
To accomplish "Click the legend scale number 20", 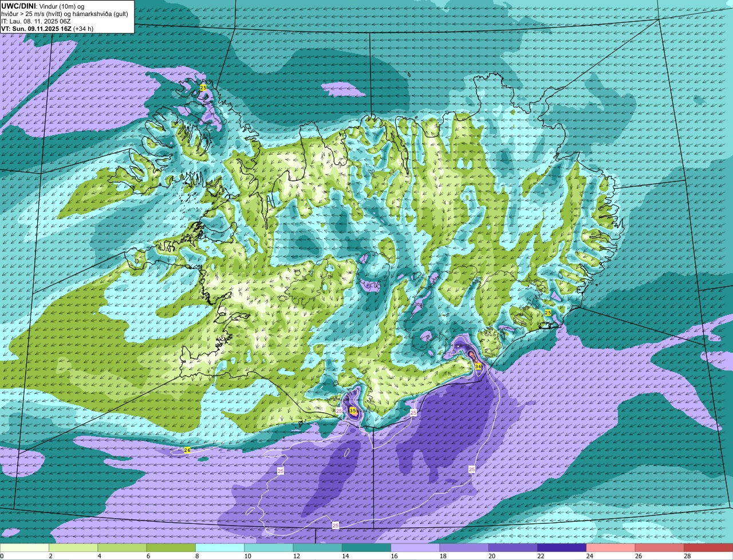I will [x=492, y=556].
